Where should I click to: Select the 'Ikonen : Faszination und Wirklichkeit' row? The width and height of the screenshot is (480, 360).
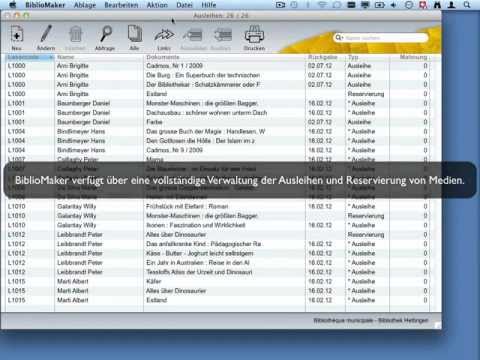[218, 225]
